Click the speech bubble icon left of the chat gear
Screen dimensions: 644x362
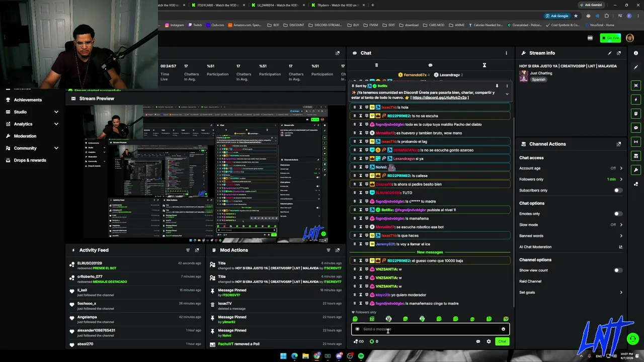478,341
